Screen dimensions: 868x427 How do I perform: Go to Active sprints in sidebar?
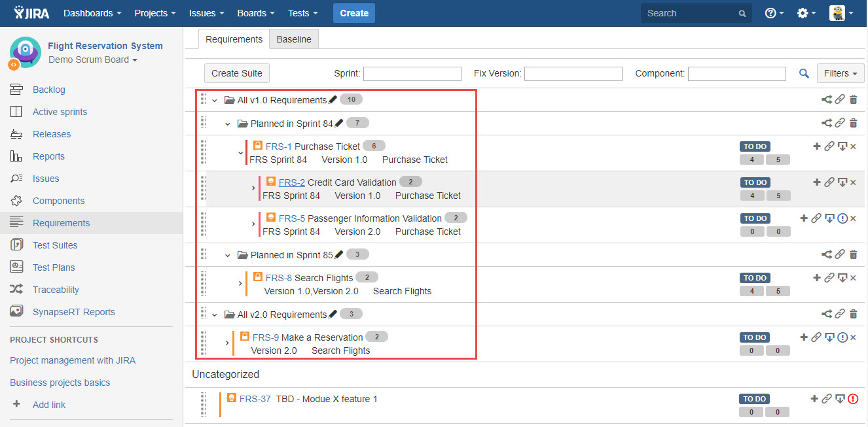[x=60, y=112]
